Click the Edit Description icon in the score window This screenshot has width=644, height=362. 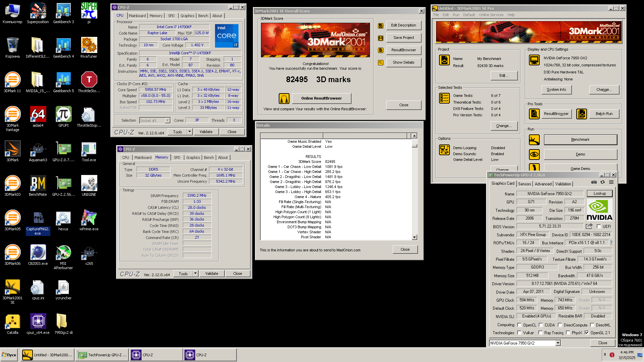381,25
